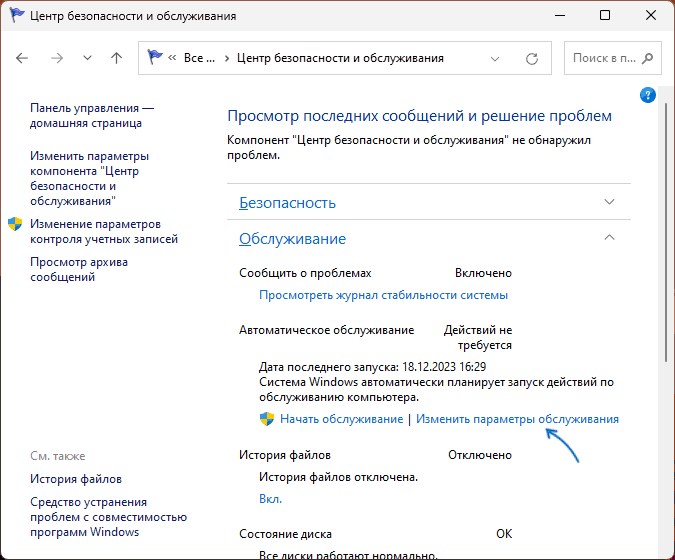Click 'История файлов отключена.' text
Screen dimensions: 675x560
(338, 477)
